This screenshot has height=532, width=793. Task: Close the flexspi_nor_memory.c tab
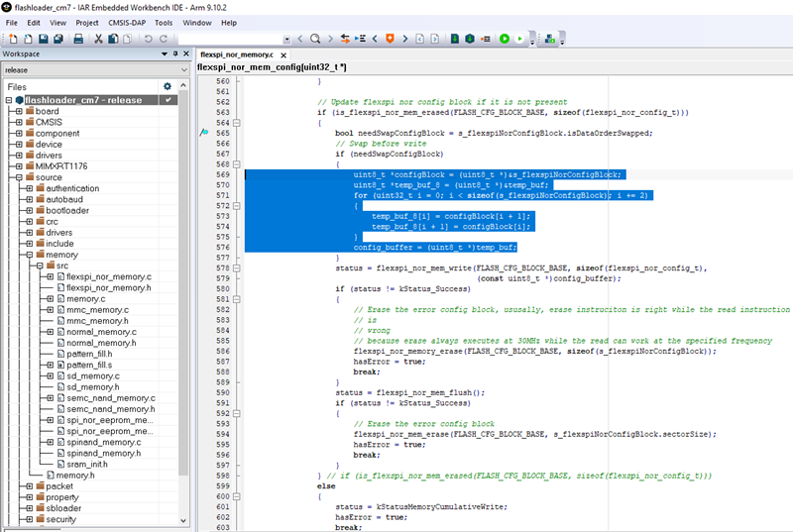[283, 55]
